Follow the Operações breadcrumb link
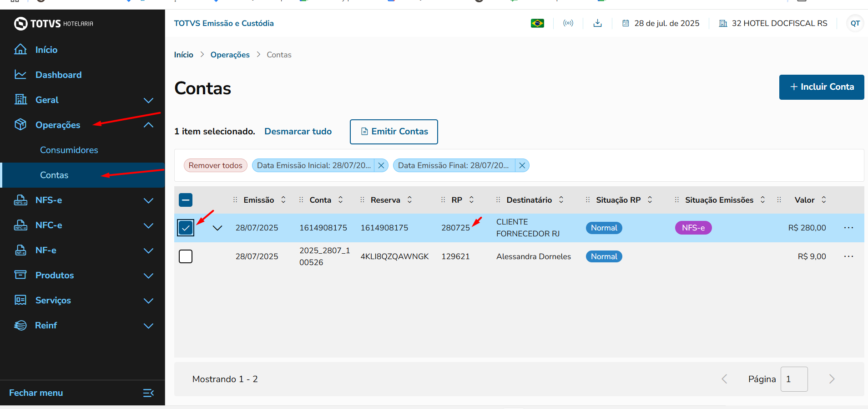 230,55
